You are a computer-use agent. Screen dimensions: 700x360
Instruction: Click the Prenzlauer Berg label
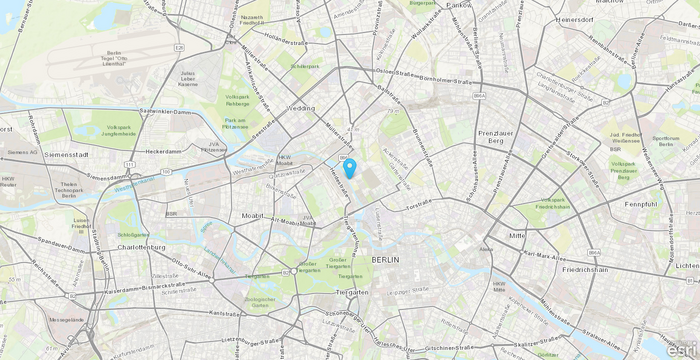[x=496, y=137]
